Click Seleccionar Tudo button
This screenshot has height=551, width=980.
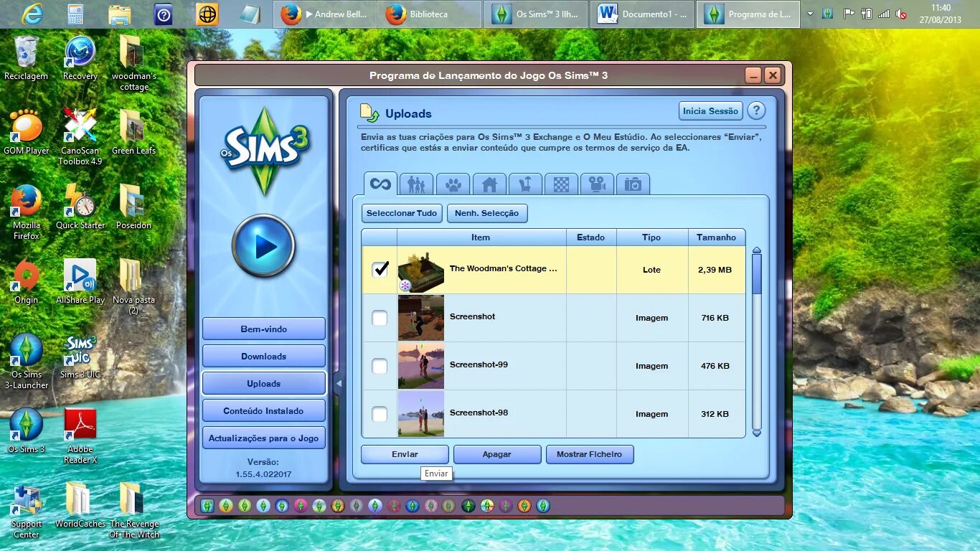pos(402,213)
